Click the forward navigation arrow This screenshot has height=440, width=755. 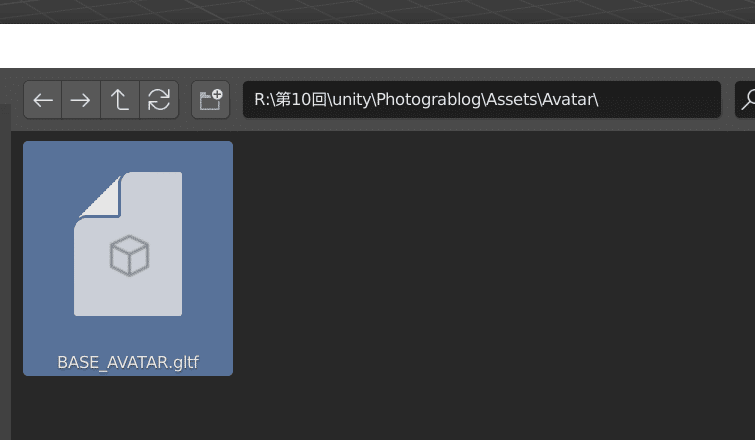81,100
